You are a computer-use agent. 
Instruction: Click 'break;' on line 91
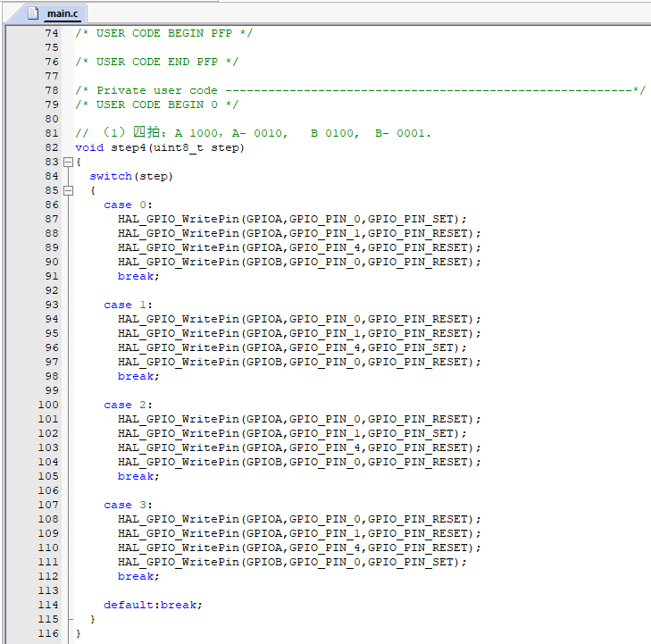[138, 277]
